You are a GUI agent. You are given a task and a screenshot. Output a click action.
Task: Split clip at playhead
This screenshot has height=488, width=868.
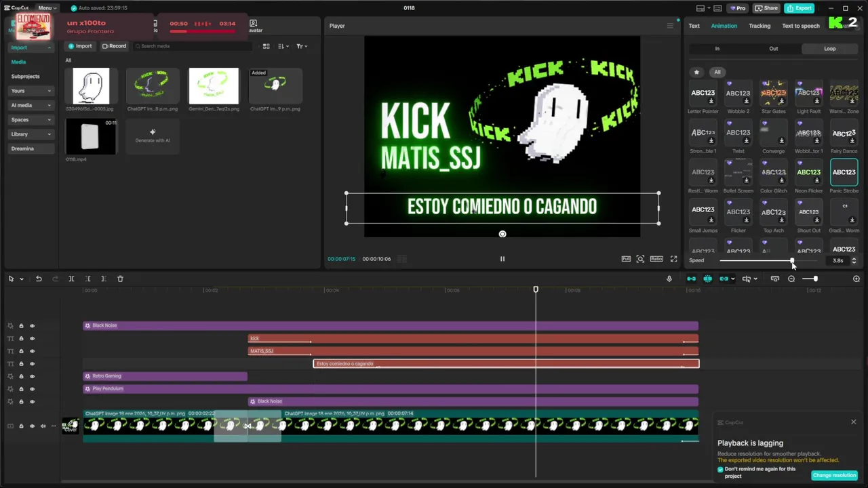tap(71, 279)
